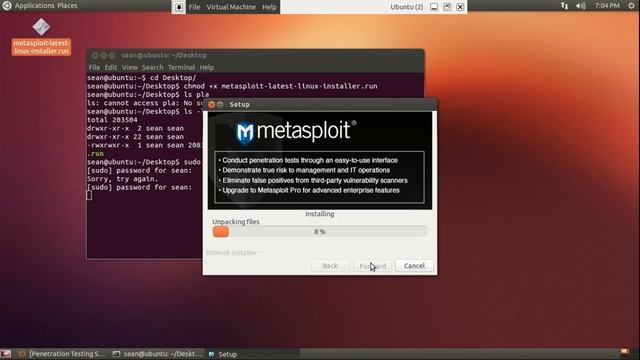
Task: Click the Metasploit logo banner
Action: [x=320, y=161]
